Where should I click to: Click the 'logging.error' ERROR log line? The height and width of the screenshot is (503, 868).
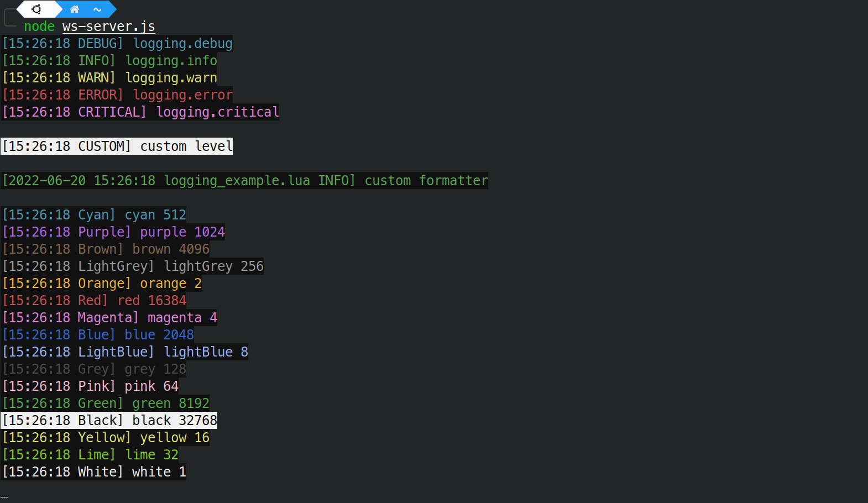pyautogui.click(x=117, y=95)
